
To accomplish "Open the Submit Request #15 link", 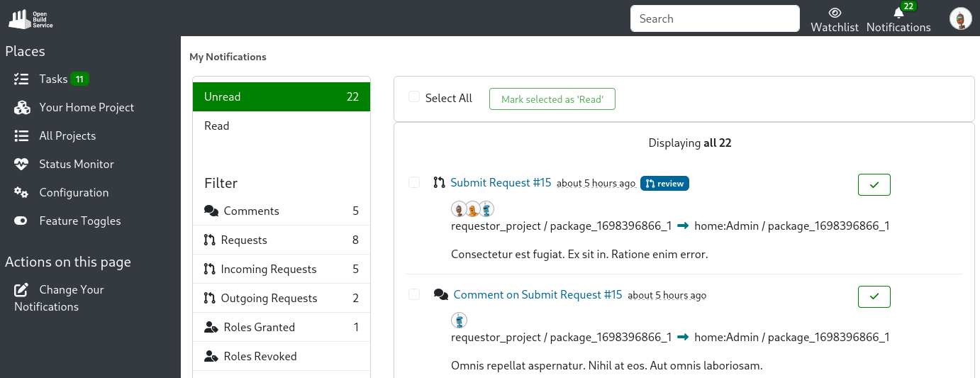I will point(501,183).
